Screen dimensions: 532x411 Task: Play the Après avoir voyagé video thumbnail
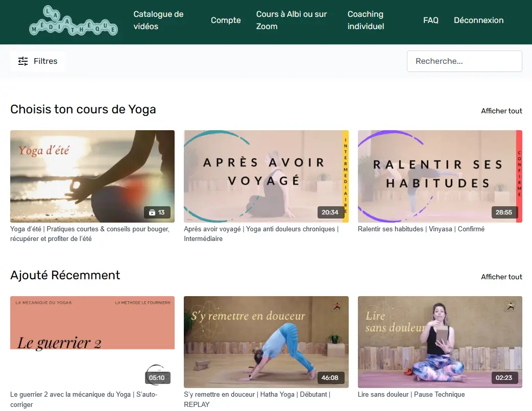point(266,176)
